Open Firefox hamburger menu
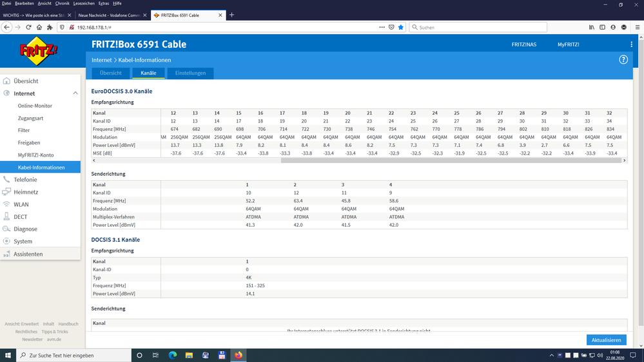The width and height of the screenshot is (644, 362). click(638, 27)
